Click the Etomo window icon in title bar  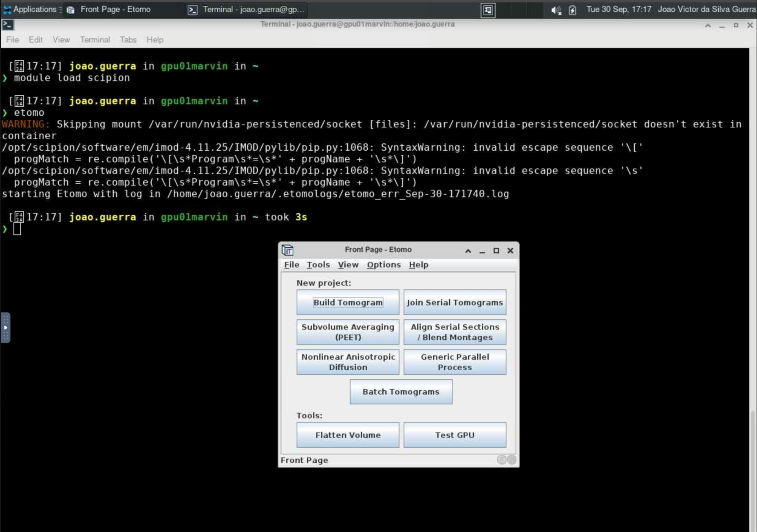pyautogui.click(x=288, y=250)
